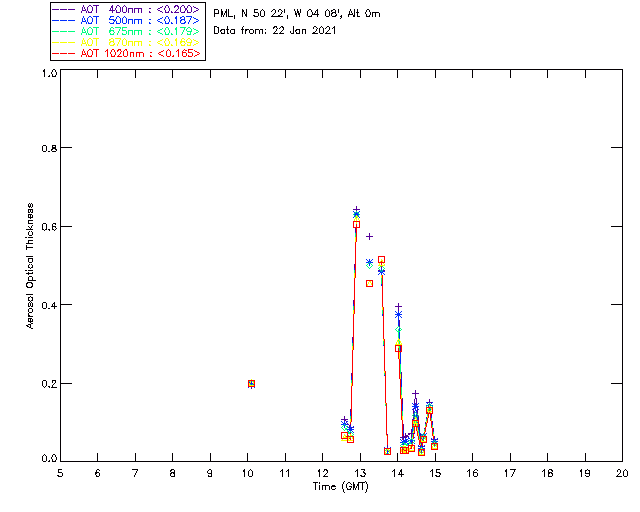640x512 pixels.
Task: Click the legend entry "AOT 500nm : <0.187>"
Action: pyautogui.click(x=127, y=20)
